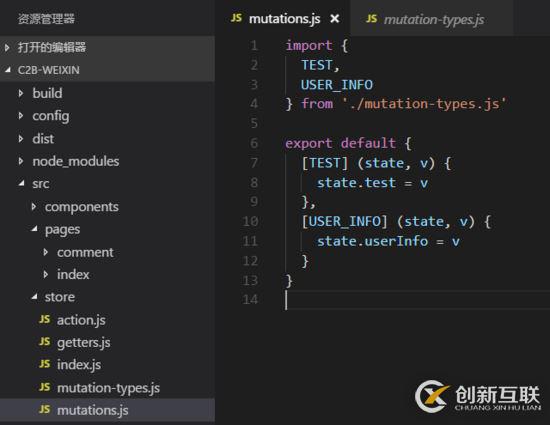
Task: Select the mutations.js tab
Action: [x=283, y=18]
